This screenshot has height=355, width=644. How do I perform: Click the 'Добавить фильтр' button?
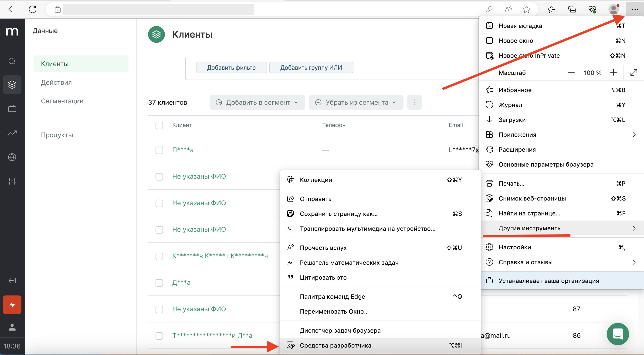coord(231,67)
